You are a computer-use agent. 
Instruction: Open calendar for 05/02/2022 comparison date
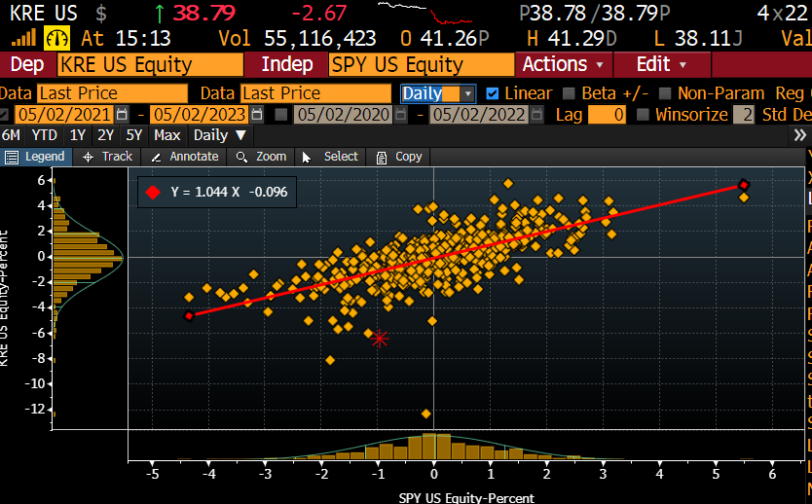[x=536, y=115]
